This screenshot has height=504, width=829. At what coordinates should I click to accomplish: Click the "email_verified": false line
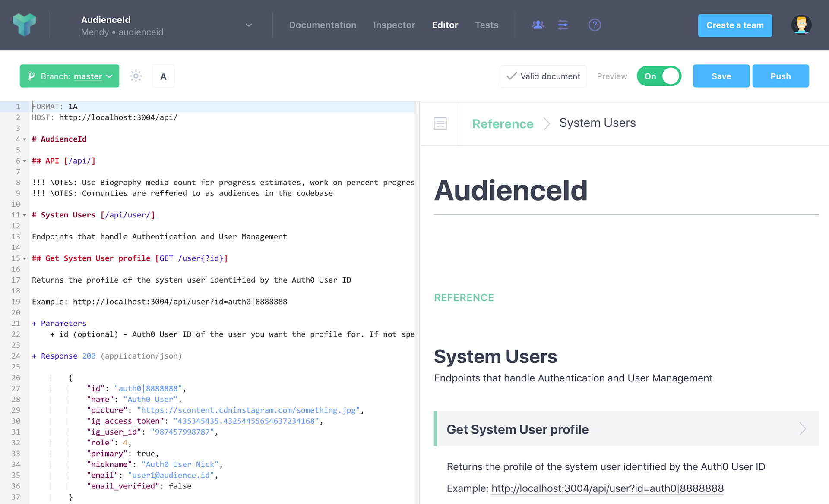[x=139, y=486]
